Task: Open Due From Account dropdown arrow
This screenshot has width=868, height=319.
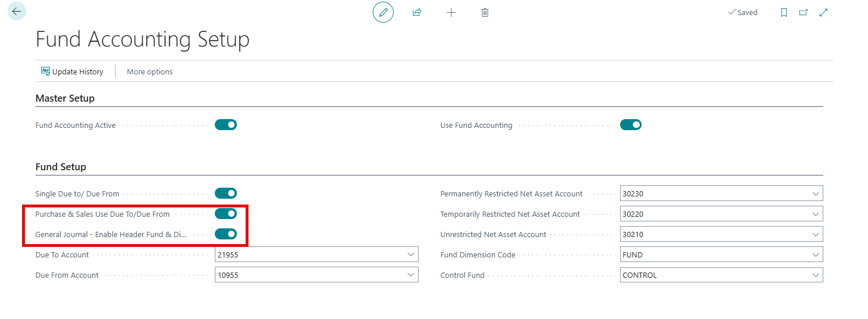Action: [x=410, y=275]
